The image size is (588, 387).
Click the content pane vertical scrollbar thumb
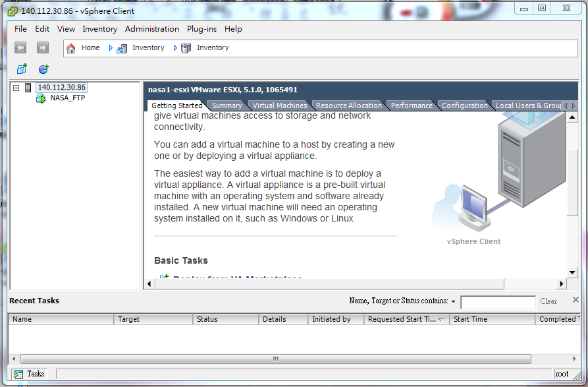[x=572, y=183]
